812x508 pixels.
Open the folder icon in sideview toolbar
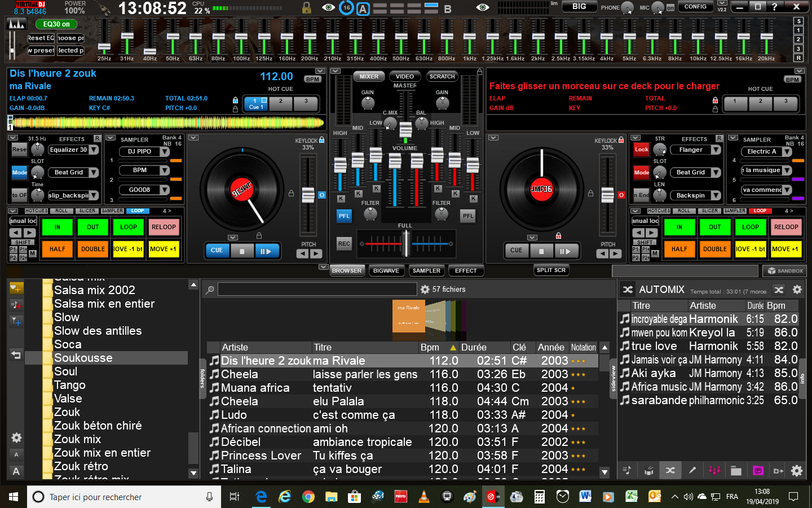tap(736, 470)
